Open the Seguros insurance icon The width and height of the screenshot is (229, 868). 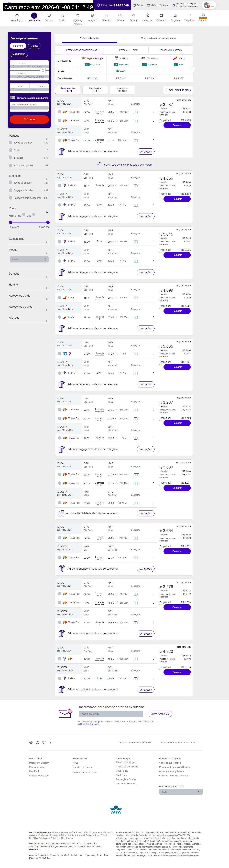pyautogui.click(x=175, y=16)
